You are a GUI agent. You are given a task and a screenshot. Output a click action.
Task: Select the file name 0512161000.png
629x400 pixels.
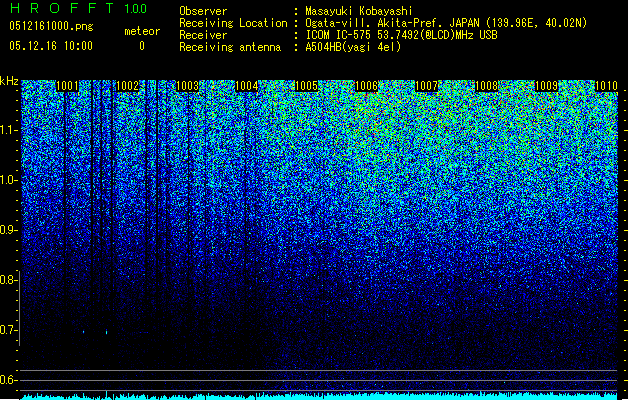point(51,26)
